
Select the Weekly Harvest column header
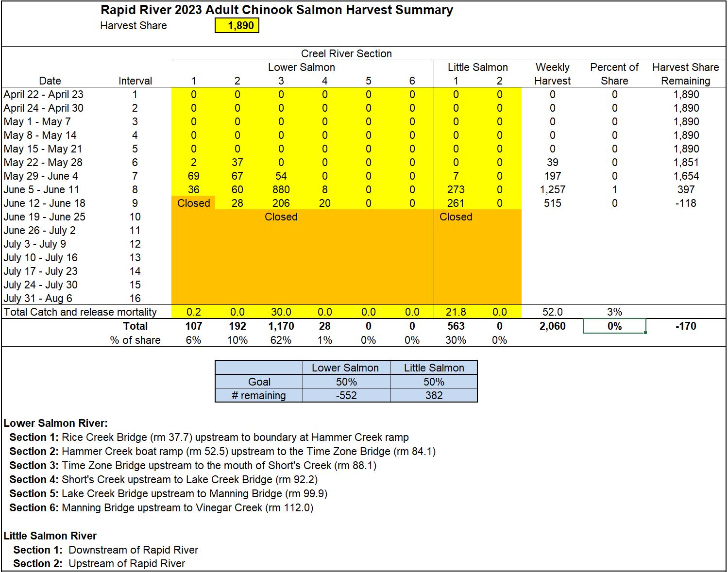[x=553, y=74]
